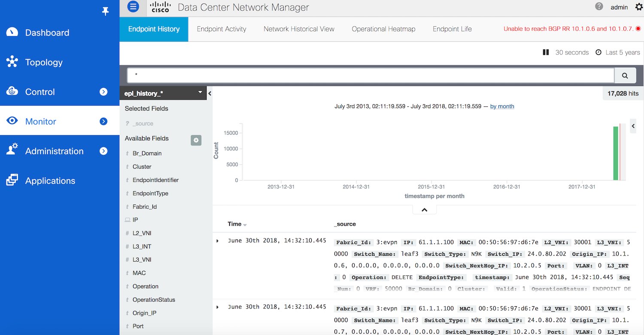Open the Topology network icon

pos(12,62)
